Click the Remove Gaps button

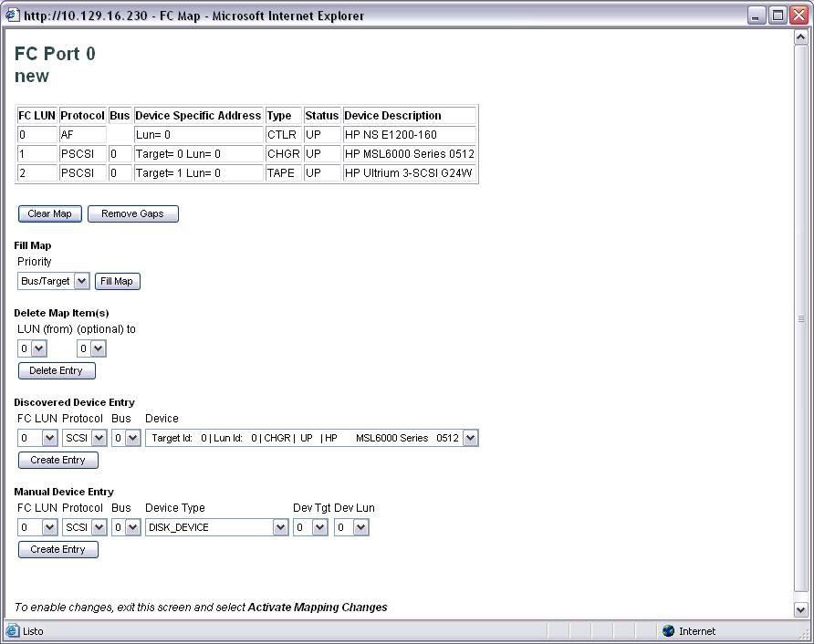click(x=133, y=213)
